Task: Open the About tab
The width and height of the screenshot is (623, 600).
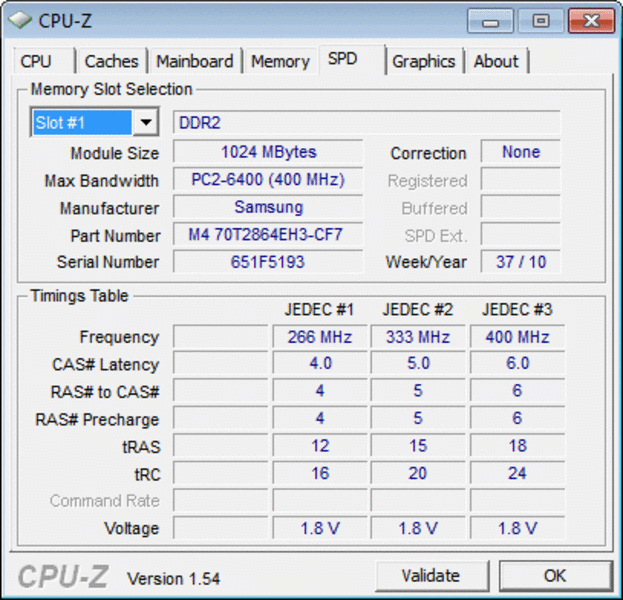Action: (x=496, y=62)
